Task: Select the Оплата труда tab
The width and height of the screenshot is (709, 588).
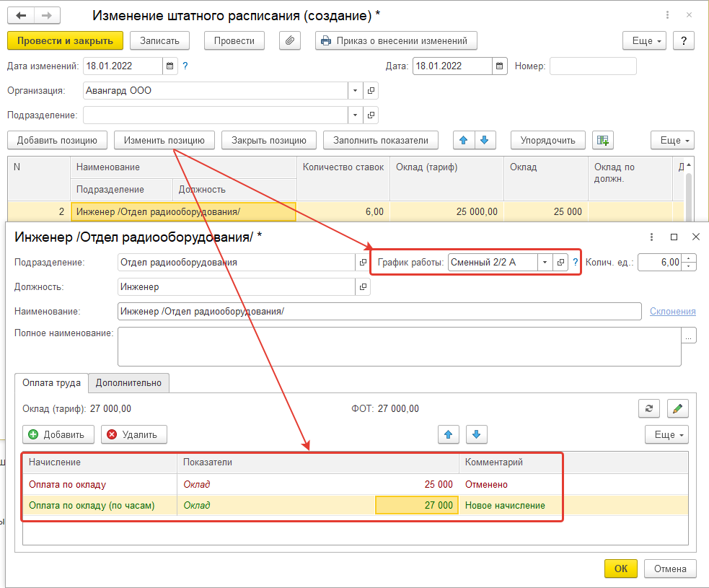Action: (x=51, y=383)
